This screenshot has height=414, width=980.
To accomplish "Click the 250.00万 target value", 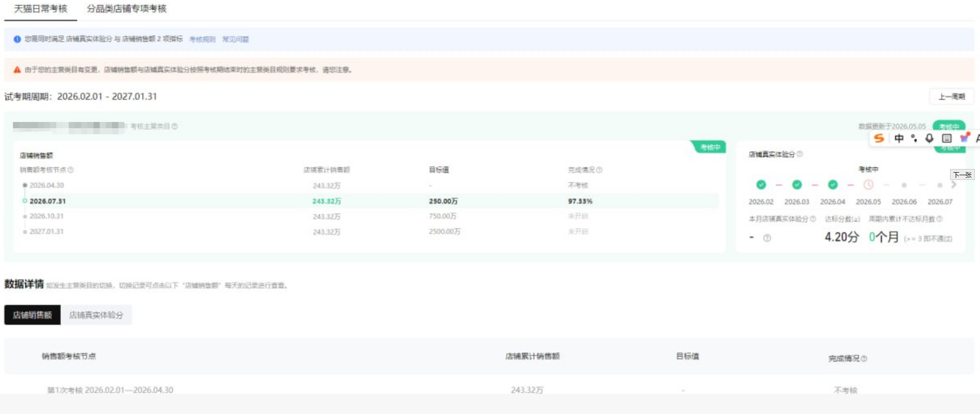I will pyautogui.click(x=443, y=201).
